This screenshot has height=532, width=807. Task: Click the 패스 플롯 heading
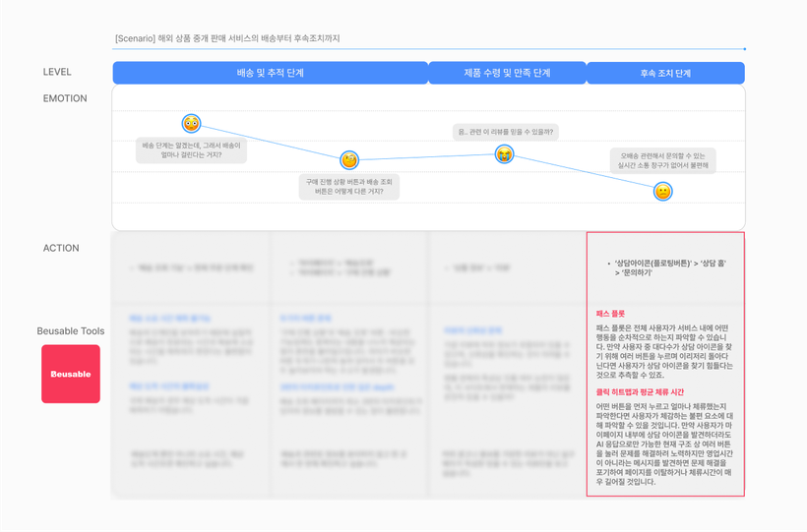click(610, 314)
